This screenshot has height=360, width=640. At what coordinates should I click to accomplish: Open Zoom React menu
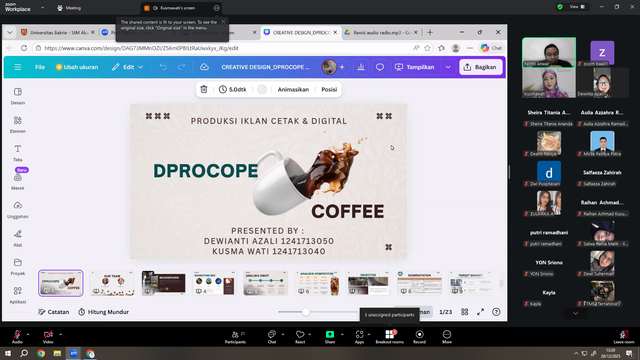300,337
